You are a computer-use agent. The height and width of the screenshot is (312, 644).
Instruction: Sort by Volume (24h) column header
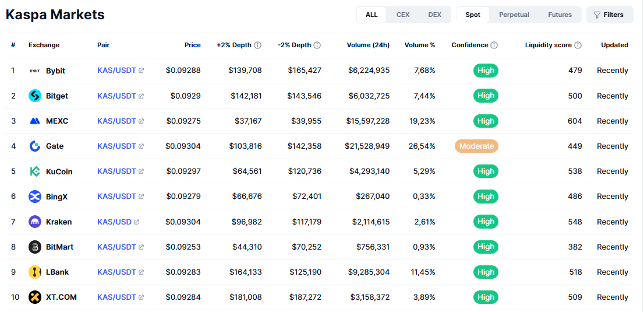368,45
